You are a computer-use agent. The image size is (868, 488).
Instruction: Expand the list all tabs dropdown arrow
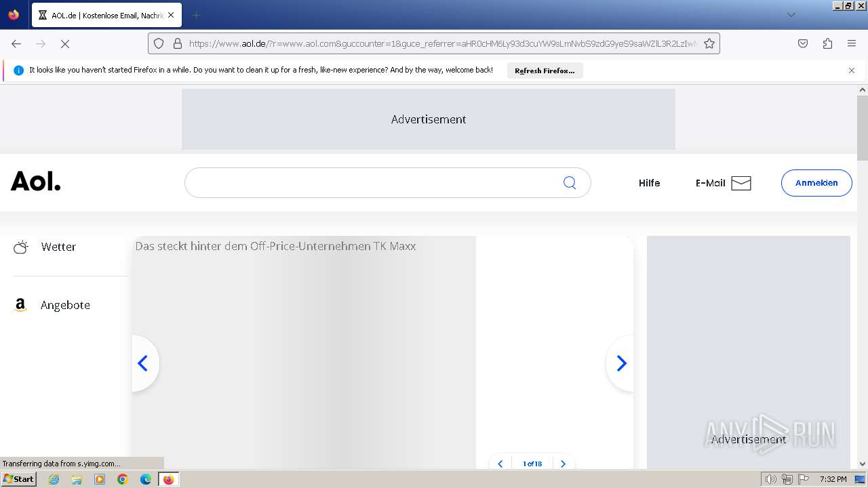pos(791,15)
